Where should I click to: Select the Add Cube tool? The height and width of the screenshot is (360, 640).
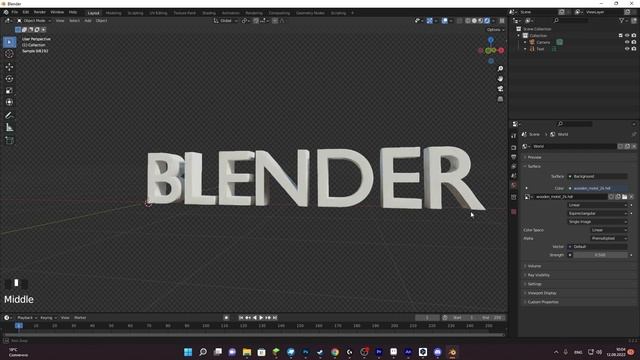[9, 140]
